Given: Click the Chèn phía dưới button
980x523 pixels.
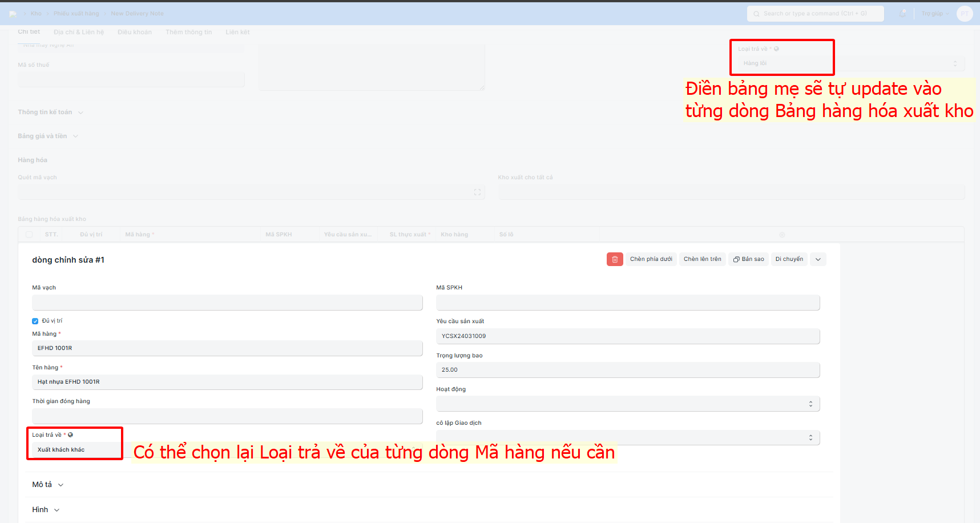Looking at the screenshot, I should pos(651,259).
